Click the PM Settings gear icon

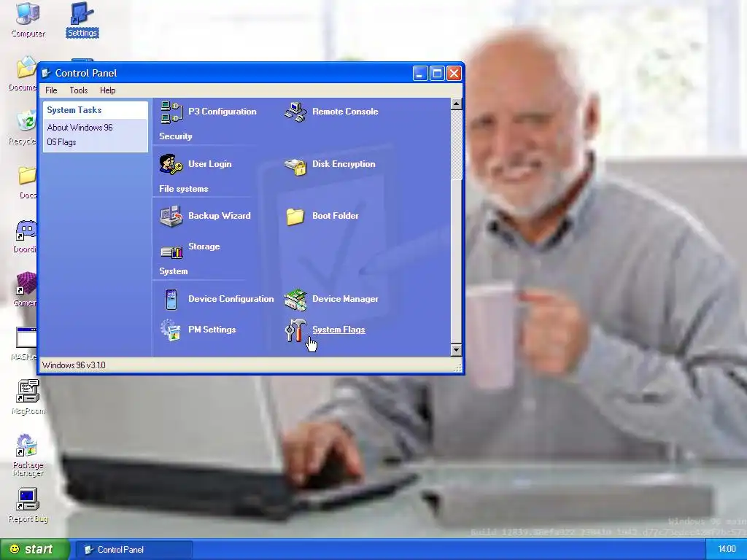[171, 330]
